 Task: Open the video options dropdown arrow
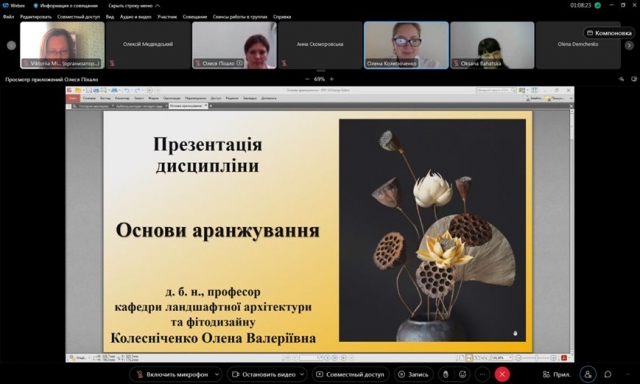(302, 374)
